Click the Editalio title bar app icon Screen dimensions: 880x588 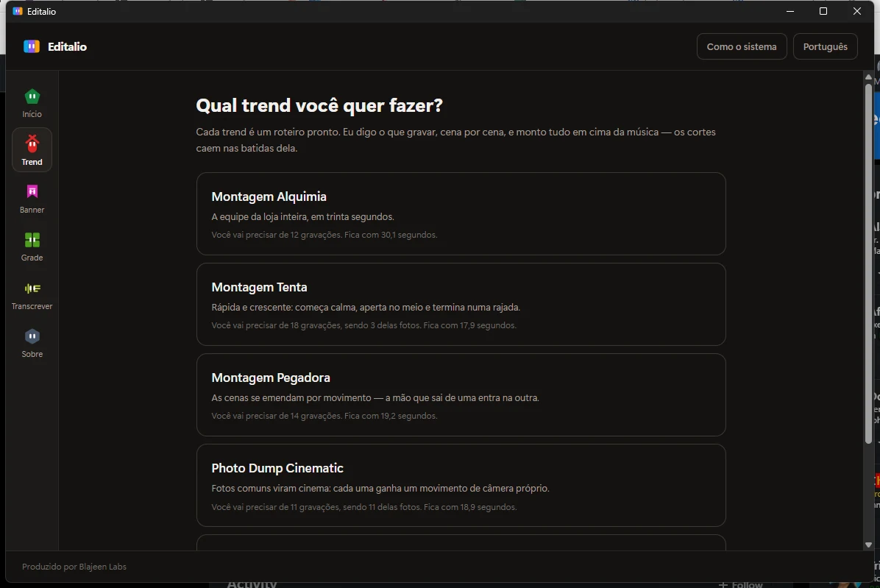coord(18,11)
